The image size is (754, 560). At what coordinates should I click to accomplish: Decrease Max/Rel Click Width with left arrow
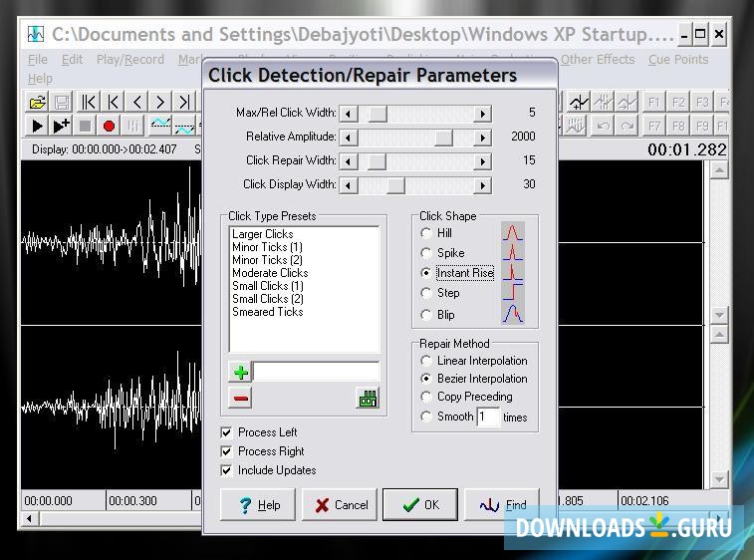point(349,114)
